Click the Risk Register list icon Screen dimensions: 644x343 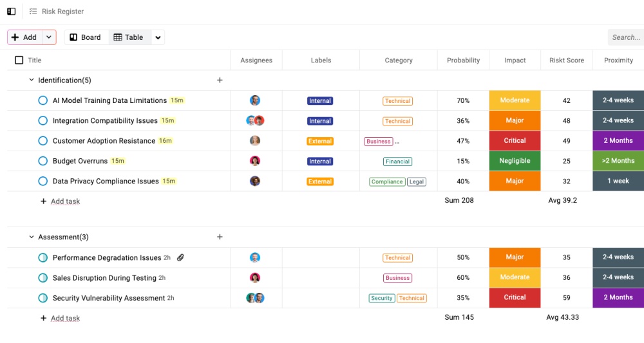pos(33,12)
